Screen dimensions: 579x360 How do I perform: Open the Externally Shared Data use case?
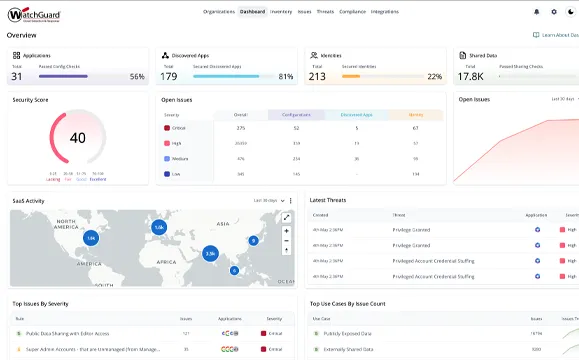(x=348, y=349)
